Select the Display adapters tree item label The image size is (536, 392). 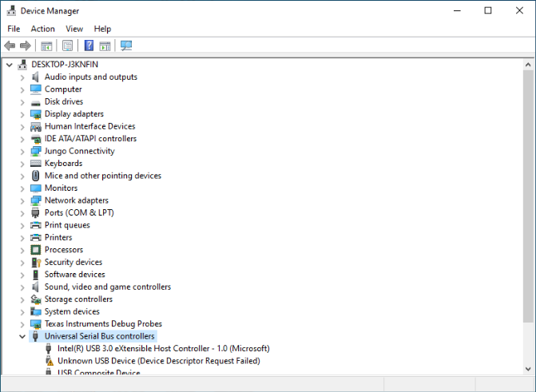pyautogui.click(x=74, y=114)
